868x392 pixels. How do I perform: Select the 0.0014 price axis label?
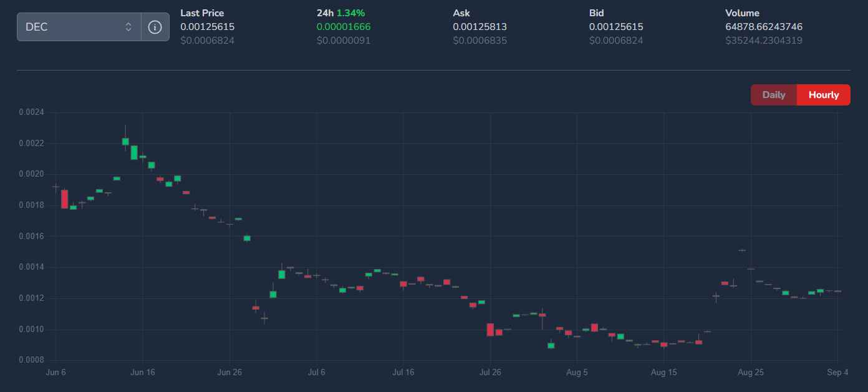(31, 267)
